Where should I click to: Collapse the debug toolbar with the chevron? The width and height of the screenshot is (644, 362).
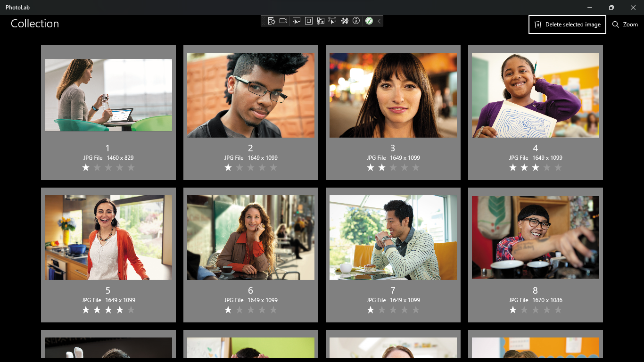pyautogui.click(x=379, y=21)
